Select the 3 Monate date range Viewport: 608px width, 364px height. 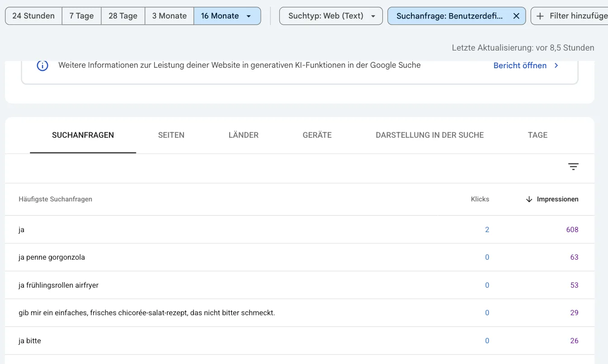(x=170, y=16)
